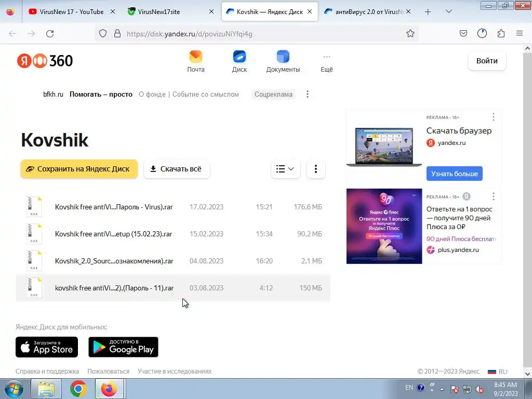Click RAR icon of the 90,2 МБ file

(34, 234)
